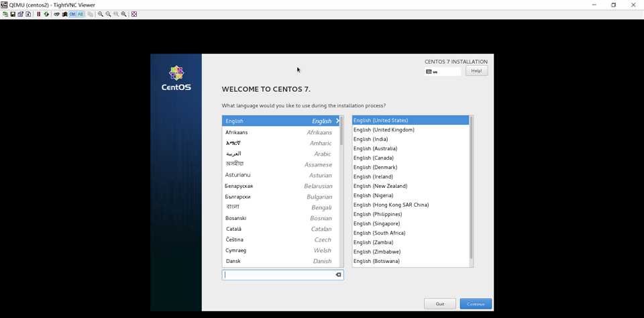This screenshot has height=318, width=644.
Task: Click the CentOS logo in sidebar
Action: [176, 78]
